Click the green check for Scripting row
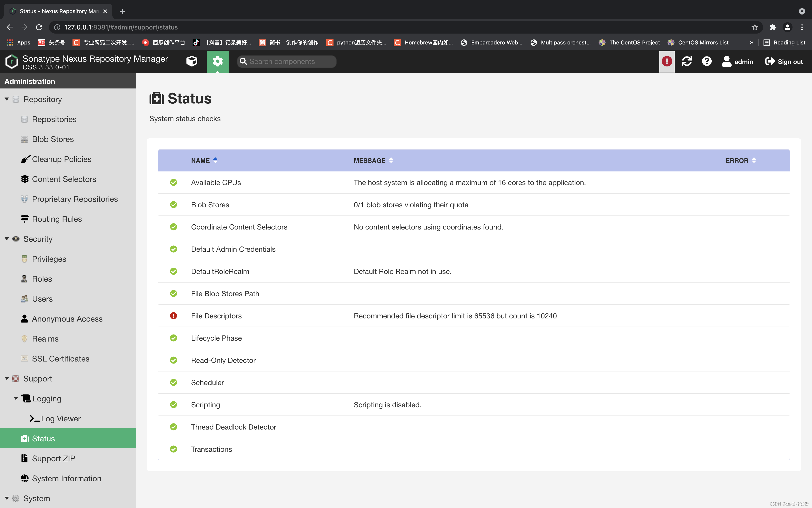812x508 pixels. tap(174, 405)
